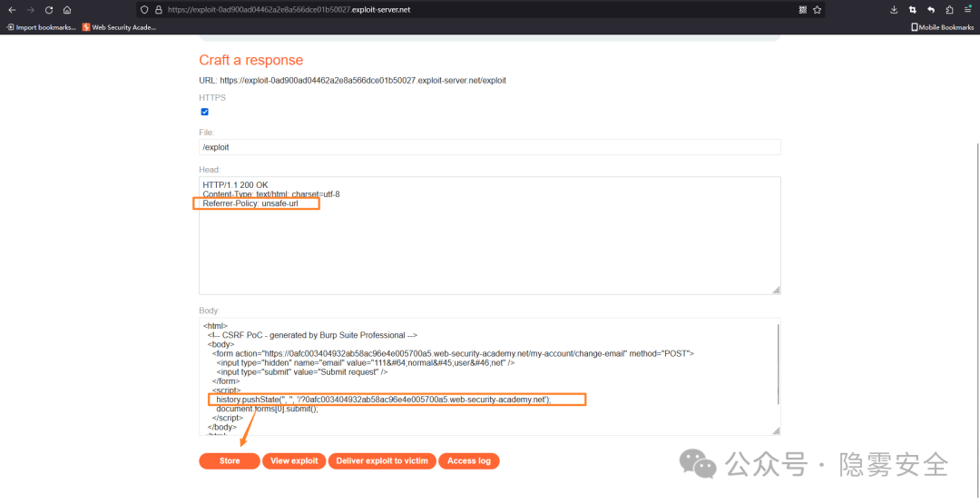
Task: Go back with the browser back arrow
Action: tap(12, 10)
